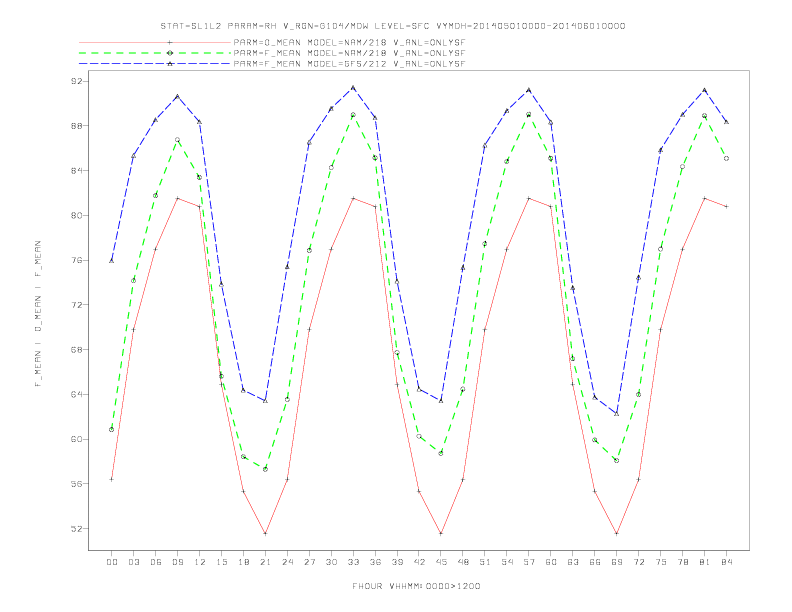Click the vertical y-axis label F_MEAN | O_MEAN | F_MEAN
Viewport: 792px width, 612px height.
point(38,314)
